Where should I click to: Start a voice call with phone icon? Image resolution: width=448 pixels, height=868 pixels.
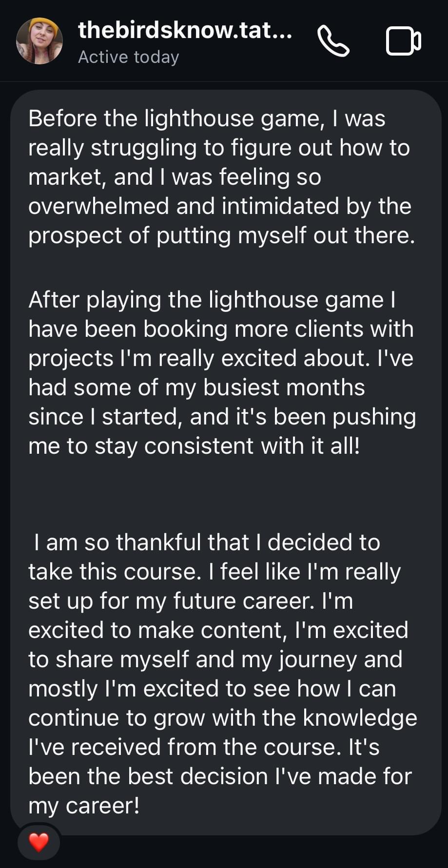pyautogui.click(x=333, y=41)
